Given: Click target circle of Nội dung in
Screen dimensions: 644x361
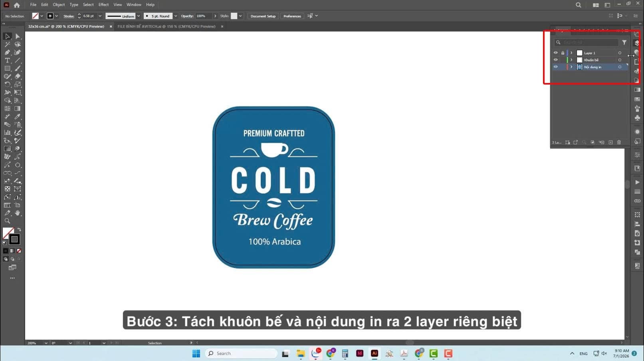Looking at the screenshot, I should point(620,67).
